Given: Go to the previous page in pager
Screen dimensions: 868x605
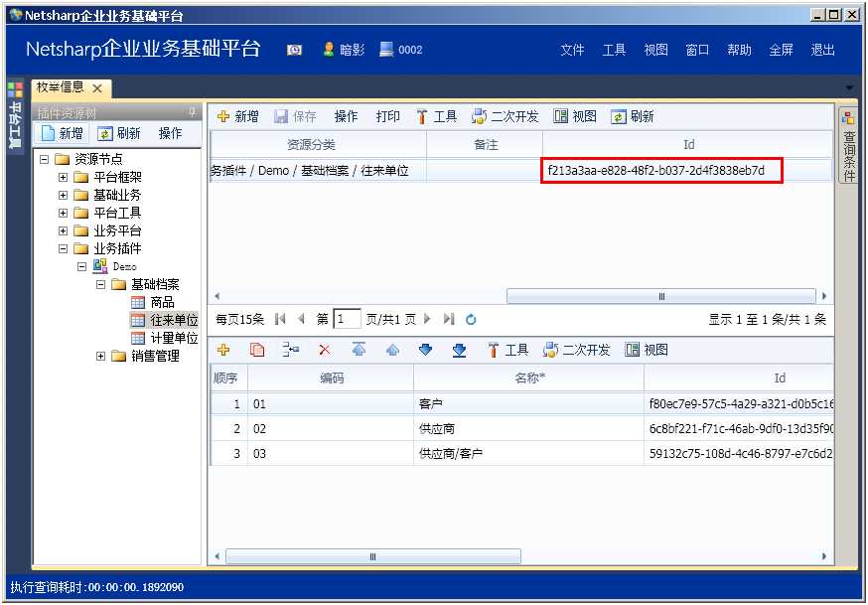Looking at the screenshot, I should click(x=302, y=319).
